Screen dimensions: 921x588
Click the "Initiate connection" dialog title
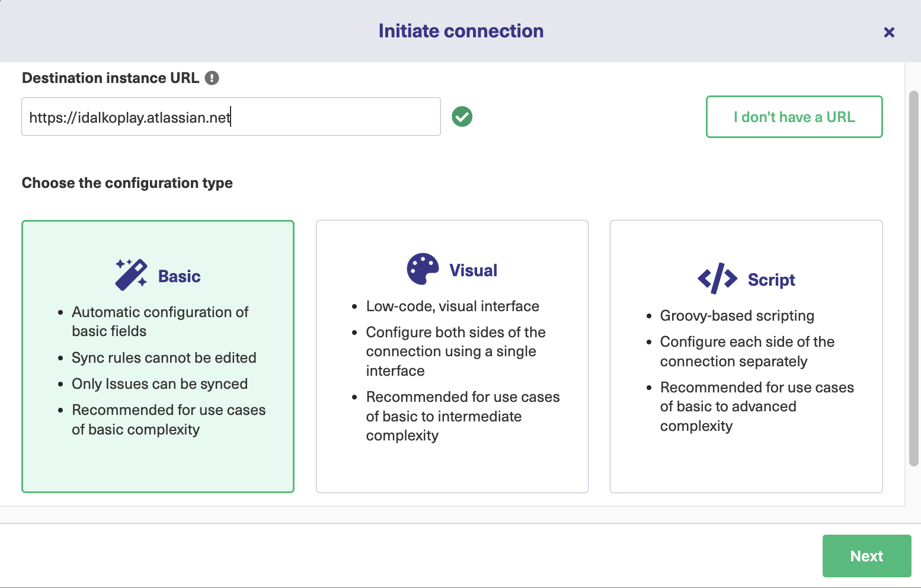(461, 31)
